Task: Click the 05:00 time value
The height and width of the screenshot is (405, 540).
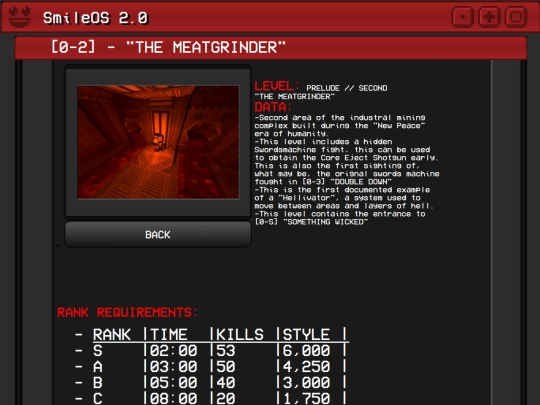Action: [x=174, y=382]
